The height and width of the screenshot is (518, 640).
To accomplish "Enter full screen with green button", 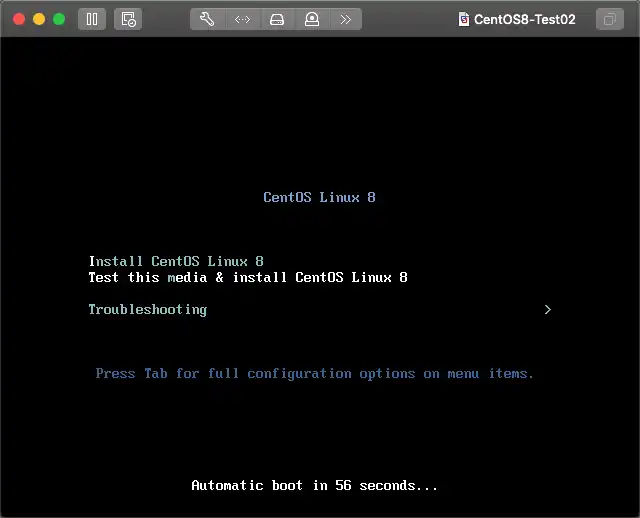I will (59, 19).
